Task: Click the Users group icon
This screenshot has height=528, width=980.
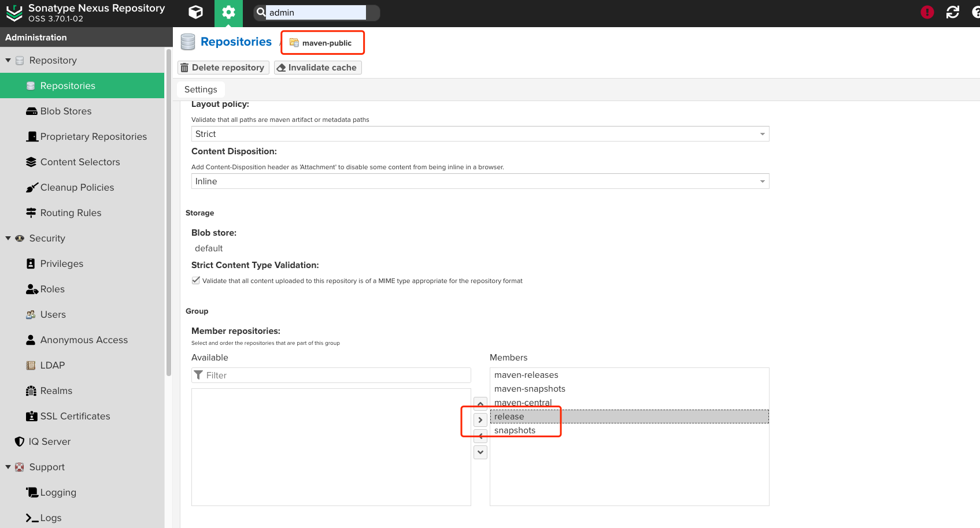Action: (x=31, y=314)
